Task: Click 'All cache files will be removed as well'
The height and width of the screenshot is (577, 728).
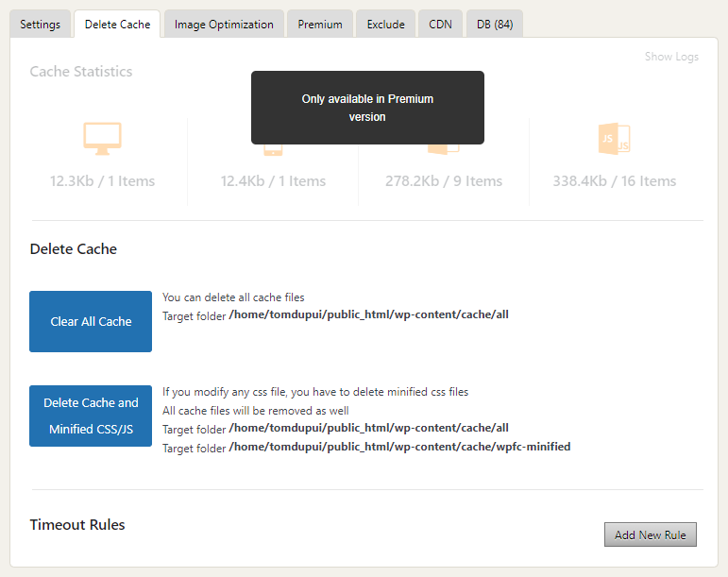Action: tap(255, 411)
